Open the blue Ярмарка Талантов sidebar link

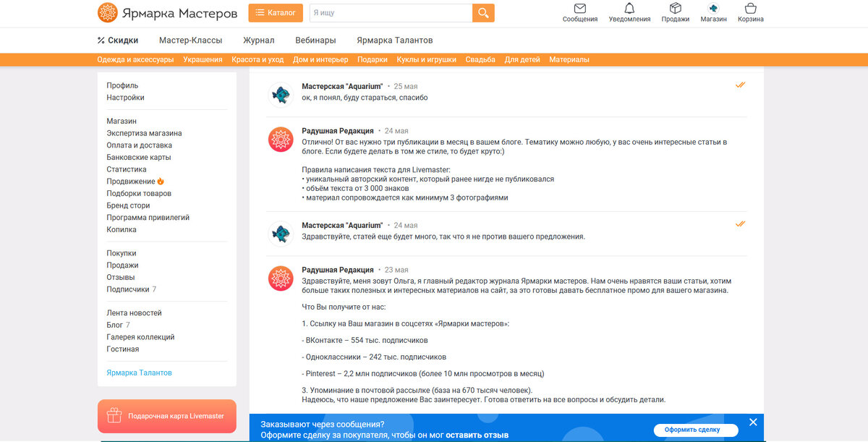click(139, 373)
